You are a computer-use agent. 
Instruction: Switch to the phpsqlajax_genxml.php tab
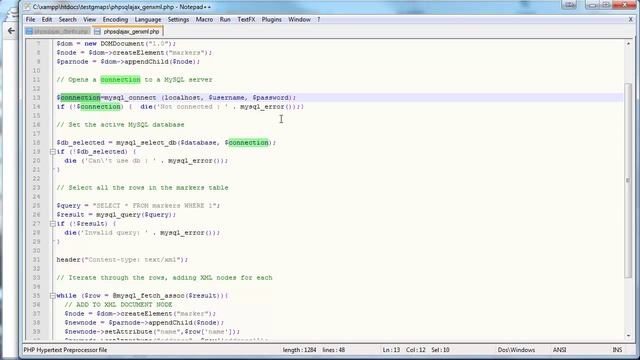coord(128,31)
